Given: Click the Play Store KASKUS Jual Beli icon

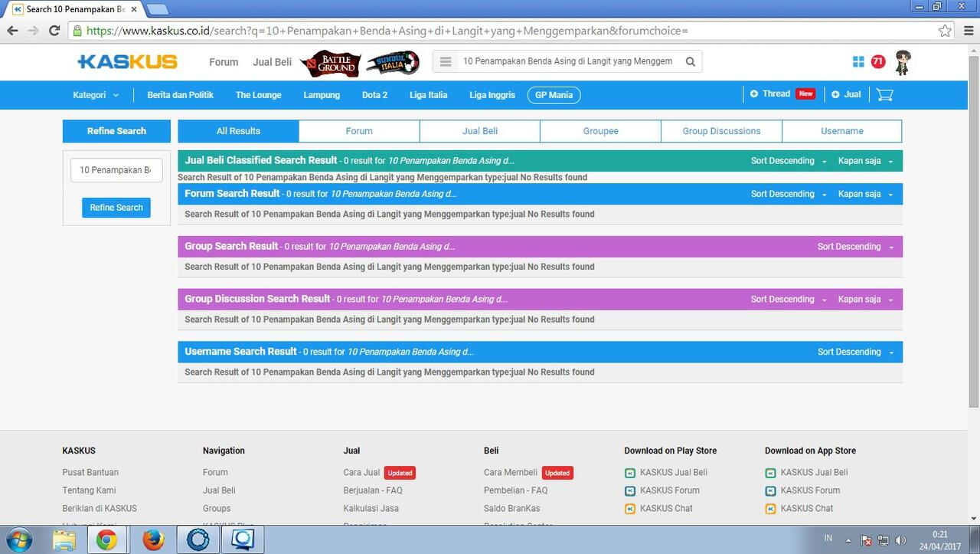Looking at the screenshot, I should pyautogui.click(x=630, y=473).
